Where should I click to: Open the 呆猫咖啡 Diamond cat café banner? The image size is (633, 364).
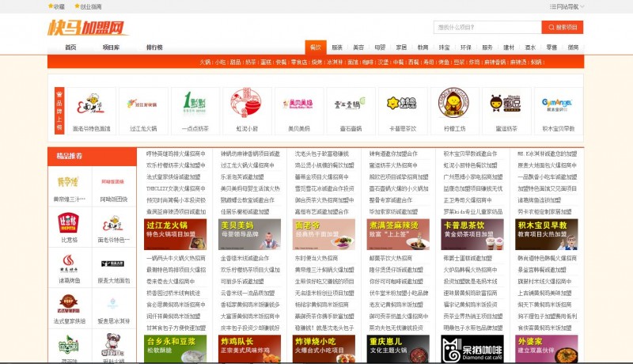472,349
